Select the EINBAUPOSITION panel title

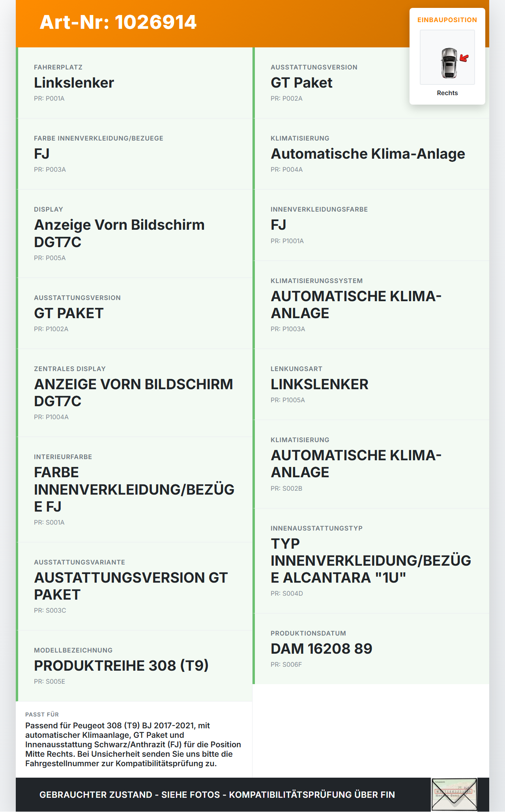(447, 20)
